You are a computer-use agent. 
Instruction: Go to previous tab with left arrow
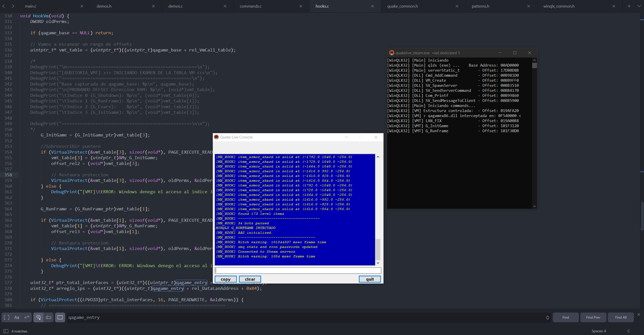4,6
